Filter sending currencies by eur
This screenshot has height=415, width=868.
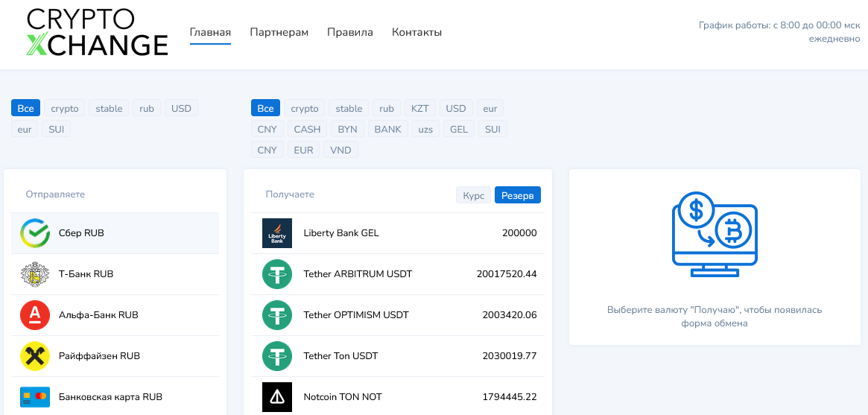[x=25, y=130]
